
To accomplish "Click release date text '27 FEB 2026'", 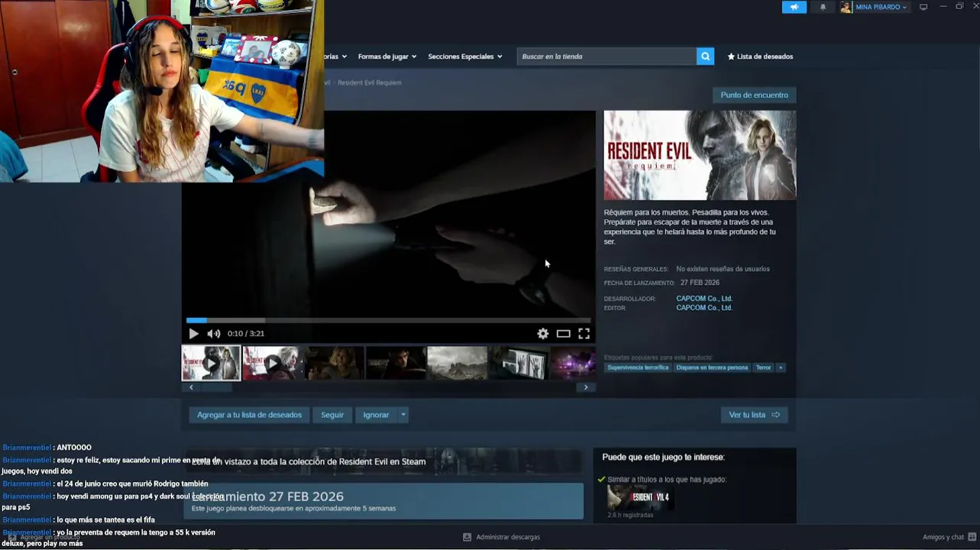I will tap(700, 283).
